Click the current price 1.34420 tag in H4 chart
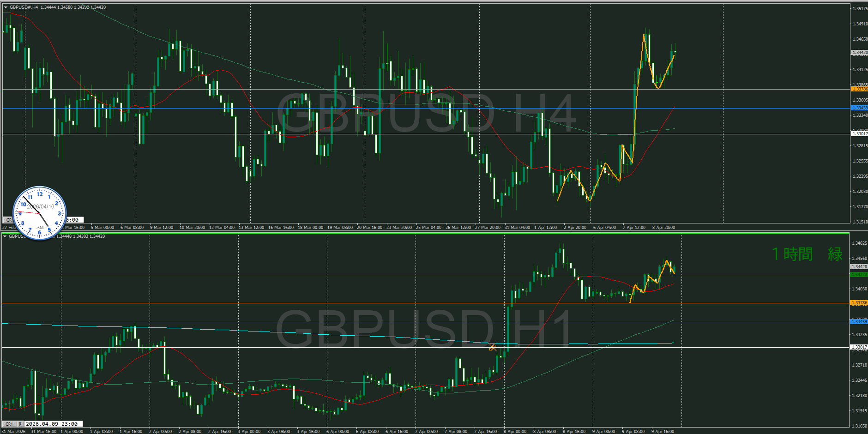 (859, 53)
